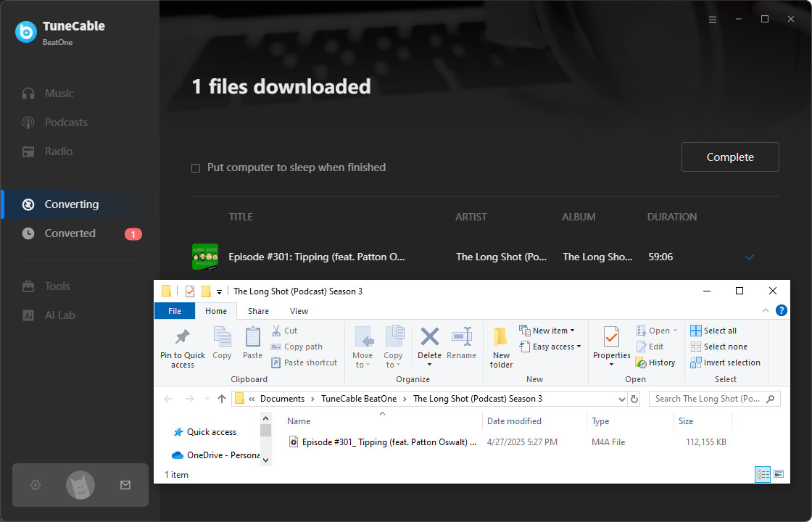Switch to the Share ribbon tab
The height and width of the screenshot is (522, 812).
point(258,311)
